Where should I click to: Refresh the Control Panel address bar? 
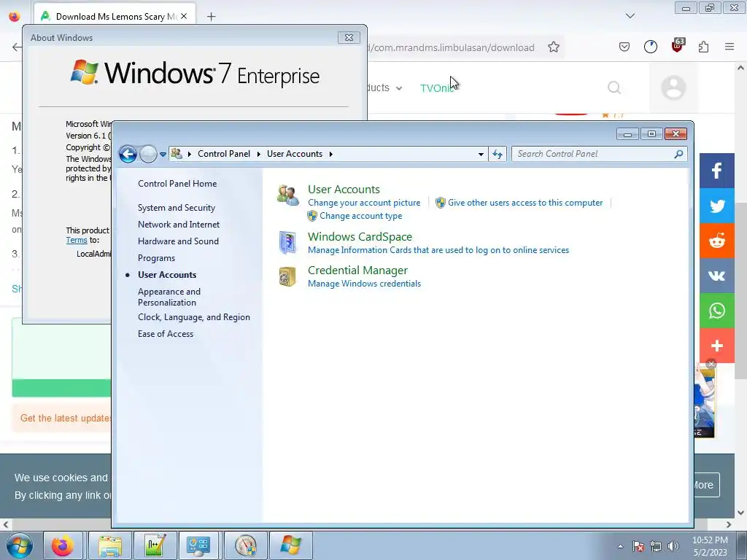pyautogui.click(x=498, y=154)
